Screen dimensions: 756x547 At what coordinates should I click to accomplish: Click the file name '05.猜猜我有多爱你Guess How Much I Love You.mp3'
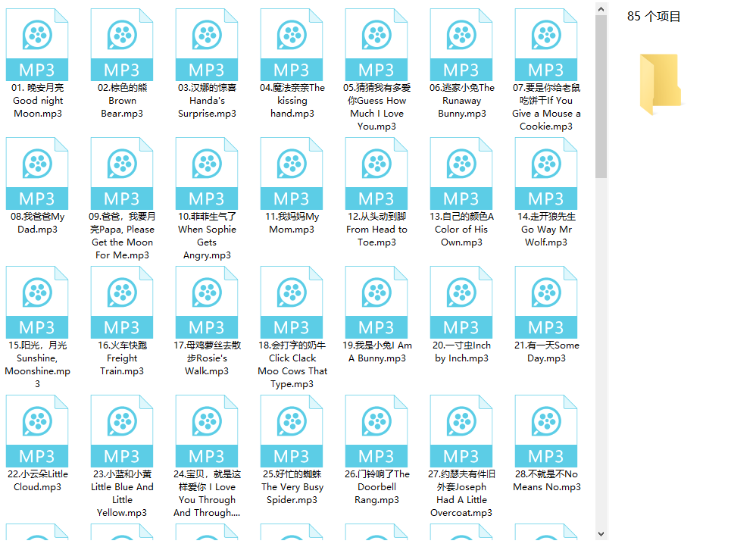tap(377, 107)
